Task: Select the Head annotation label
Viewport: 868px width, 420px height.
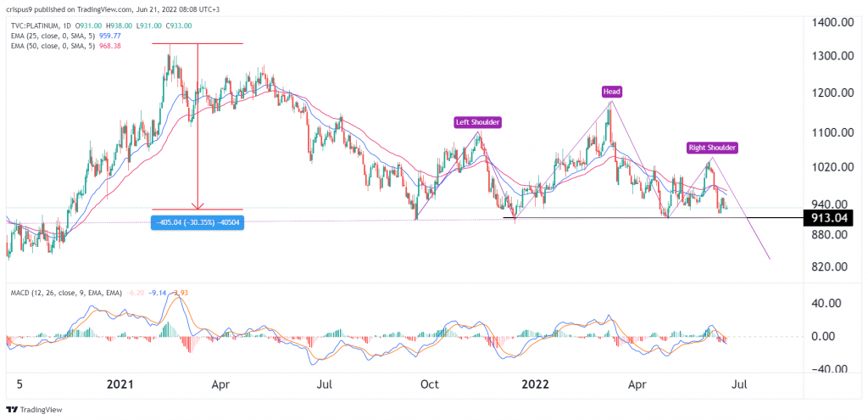Action: tap(611, 92)
